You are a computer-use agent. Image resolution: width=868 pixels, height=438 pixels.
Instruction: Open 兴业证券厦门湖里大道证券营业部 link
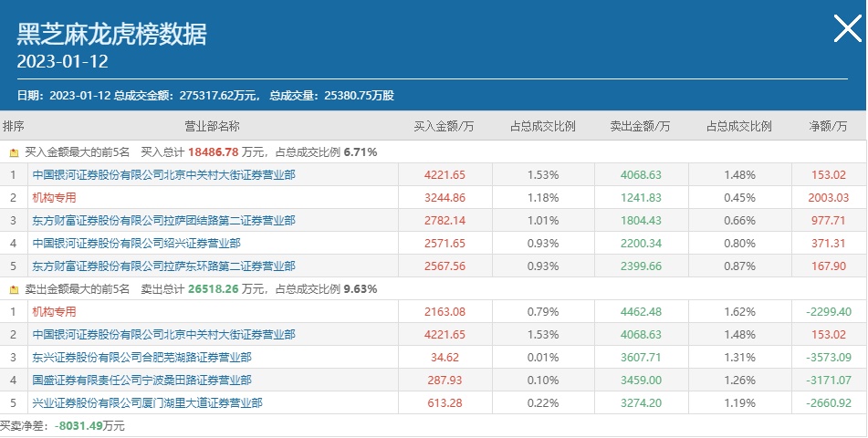[x=147, y=402]
